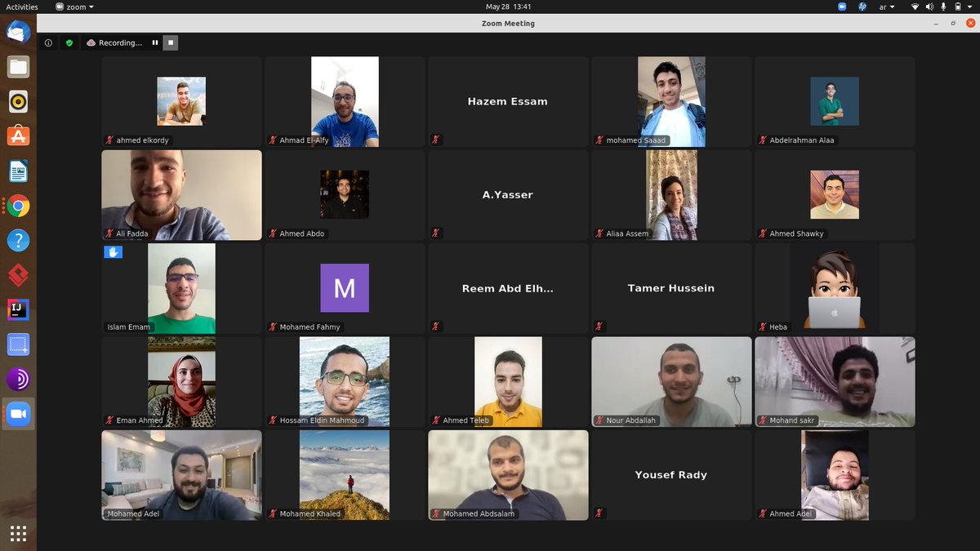
Task: Select Mohamed Khaled's mountain picture tile
Action: [x=345, y=475]
